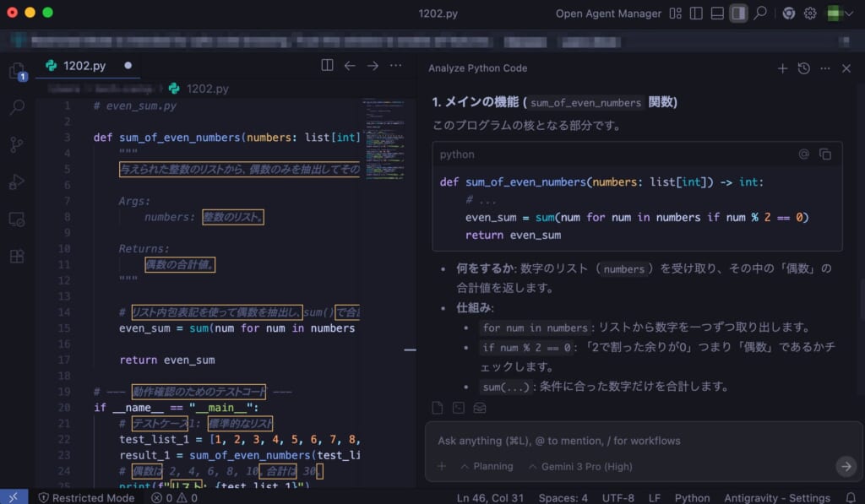Click Restricted Mode in the status bar
The height and width of the screenshot is (504, 865).
[87, 497]
